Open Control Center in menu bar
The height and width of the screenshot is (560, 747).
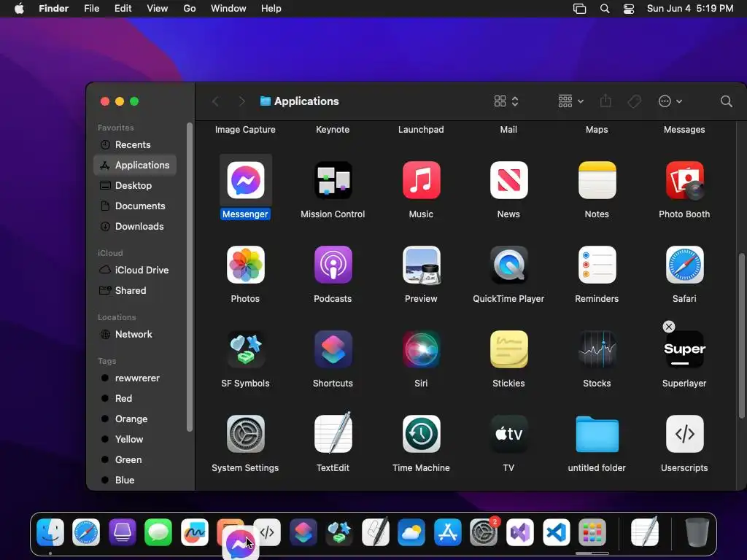[629, 9]
